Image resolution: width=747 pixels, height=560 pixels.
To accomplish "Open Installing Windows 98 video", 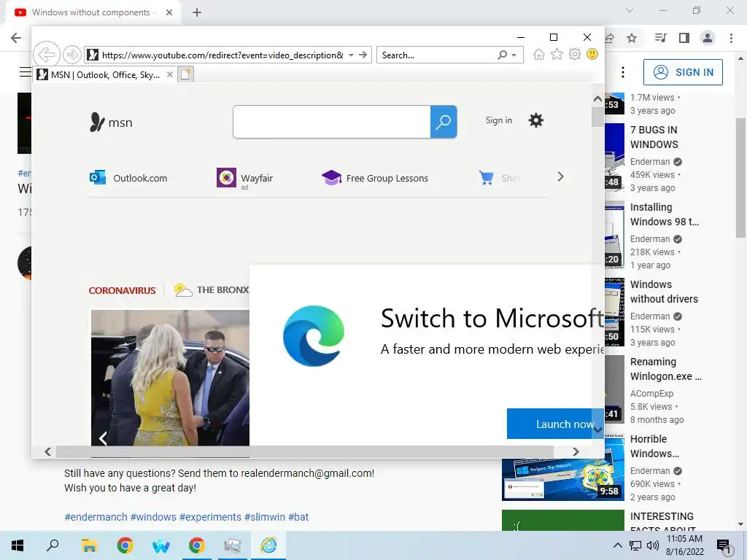I will tap(664, 214).
